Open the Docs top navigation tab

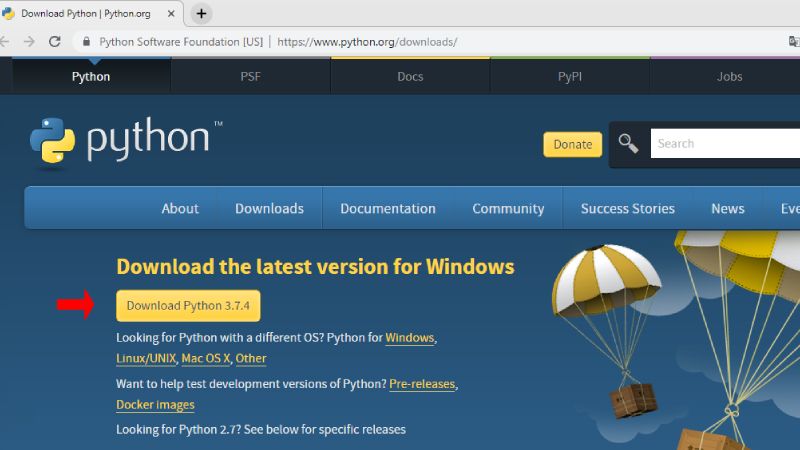pos(410,77)
